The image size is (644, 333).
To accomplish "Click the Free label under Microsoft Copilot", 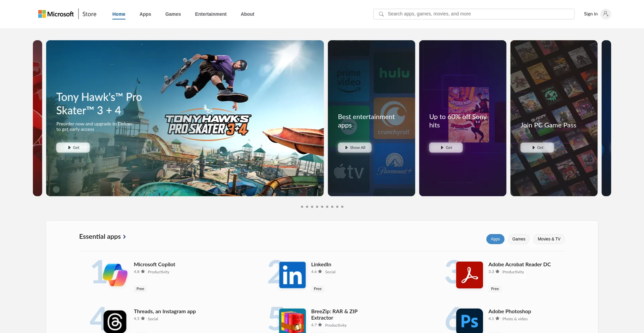I will (x=140, y=289).
